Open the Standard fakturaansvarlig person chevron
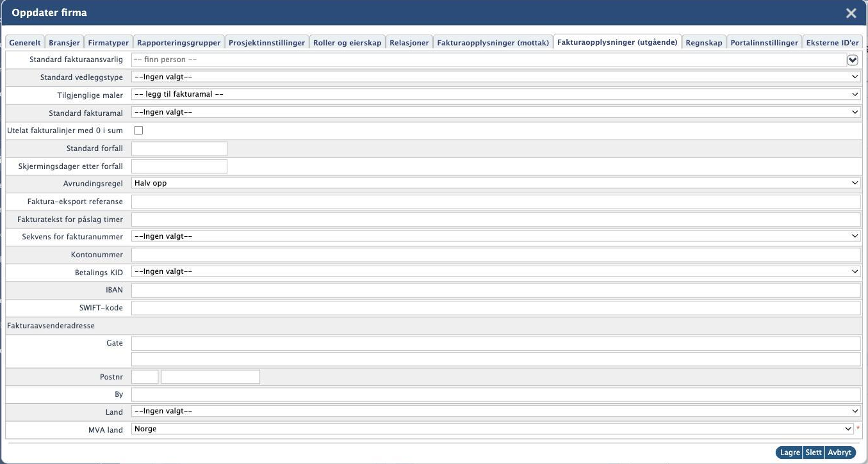868x464 pixels. (852, 60)
